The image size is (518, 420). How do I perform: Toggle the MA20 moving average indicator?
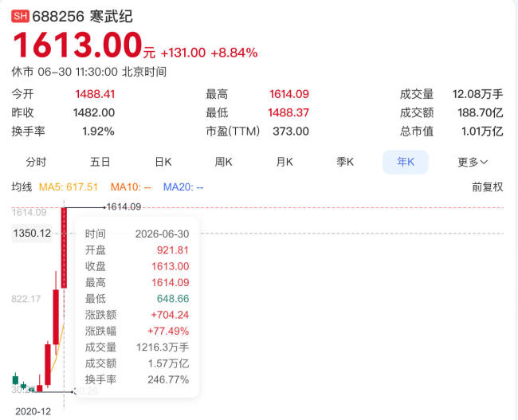click(x=183, y=187)
